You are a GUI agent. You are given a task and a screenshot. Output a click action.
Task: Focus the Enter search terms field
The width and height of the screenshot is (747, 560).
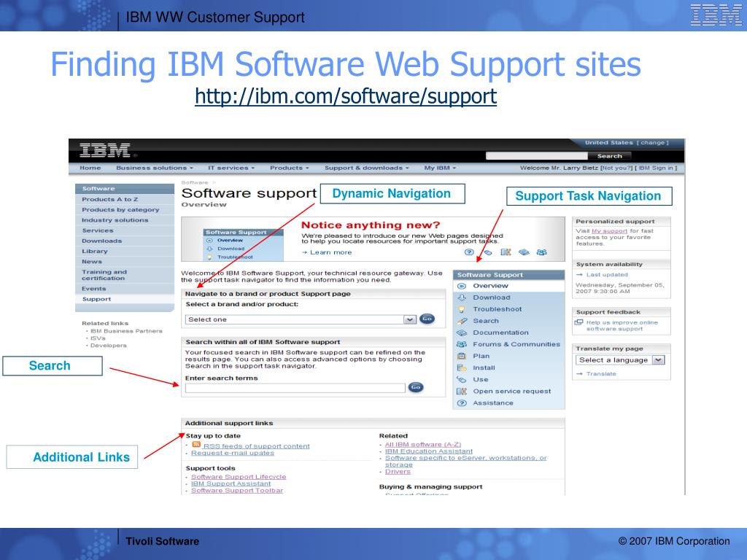(x=295, y=388)
